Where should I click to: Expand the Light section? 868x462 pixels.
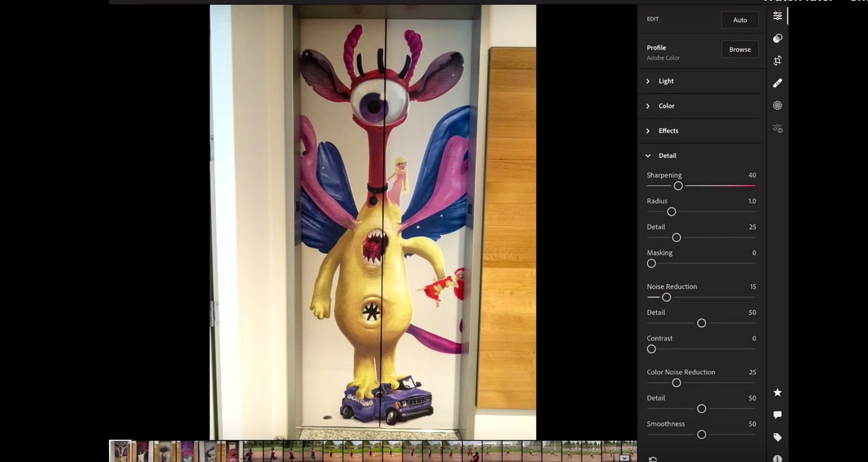click(x=666, y=81)
